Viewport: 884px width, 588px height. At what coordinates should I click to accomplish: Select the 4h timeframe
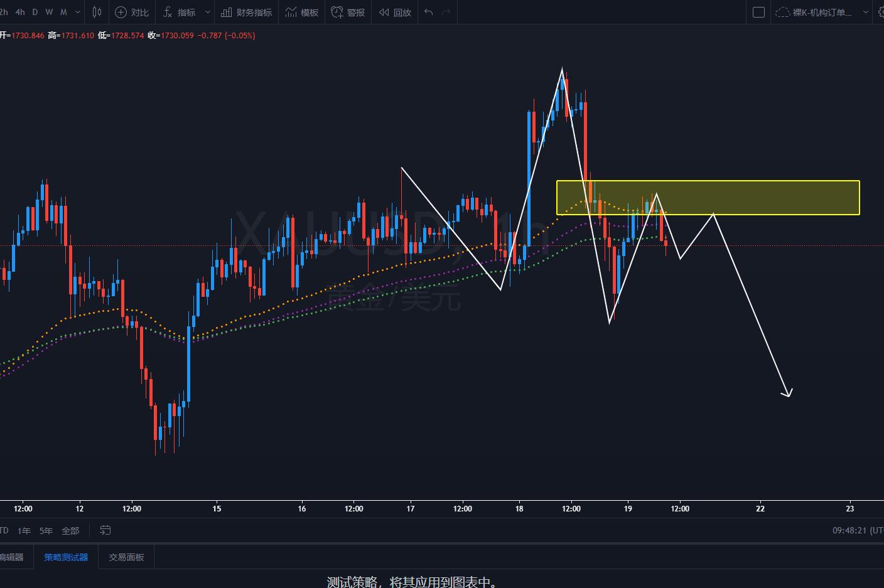click(20, 12)
